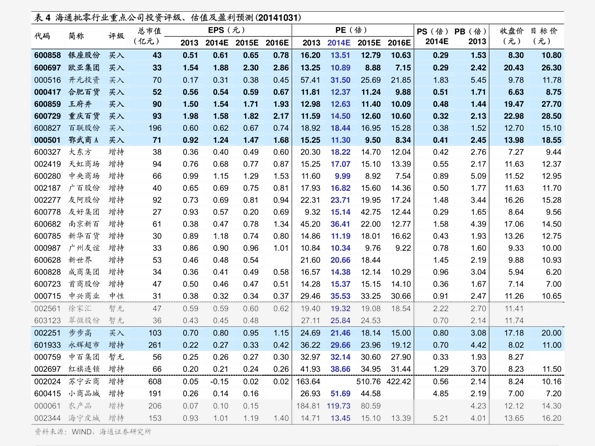Select PE value 119.73 for 000061
Viewport: 595px width, 446px height.
[x=338, y=406]
